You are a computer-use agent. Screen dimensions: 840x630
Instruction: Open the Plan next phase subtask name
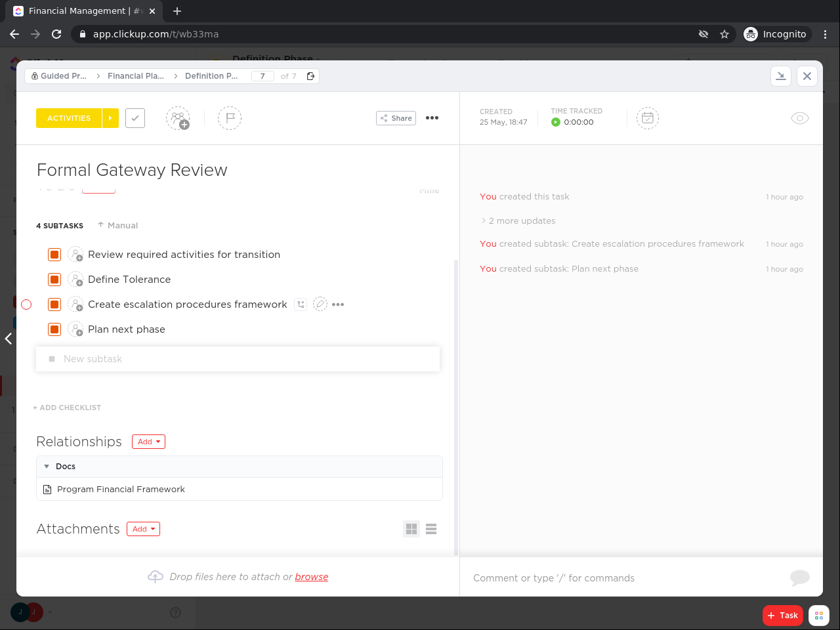click(127, 329)
